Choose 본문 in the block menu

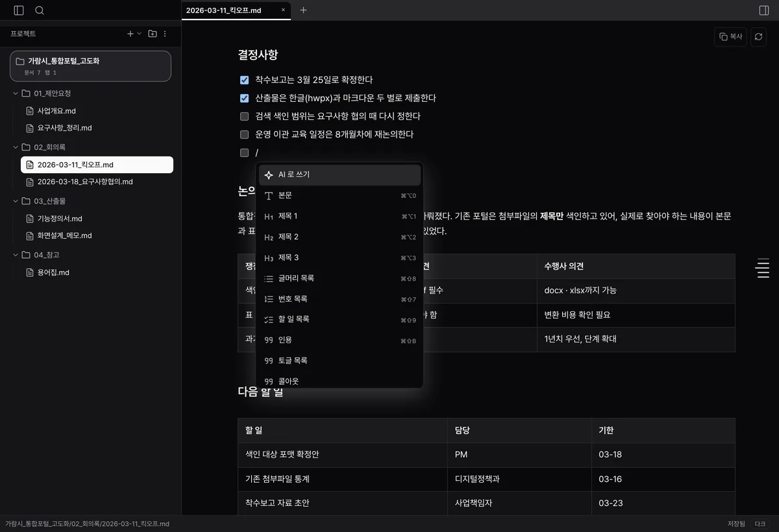point(340,195)
